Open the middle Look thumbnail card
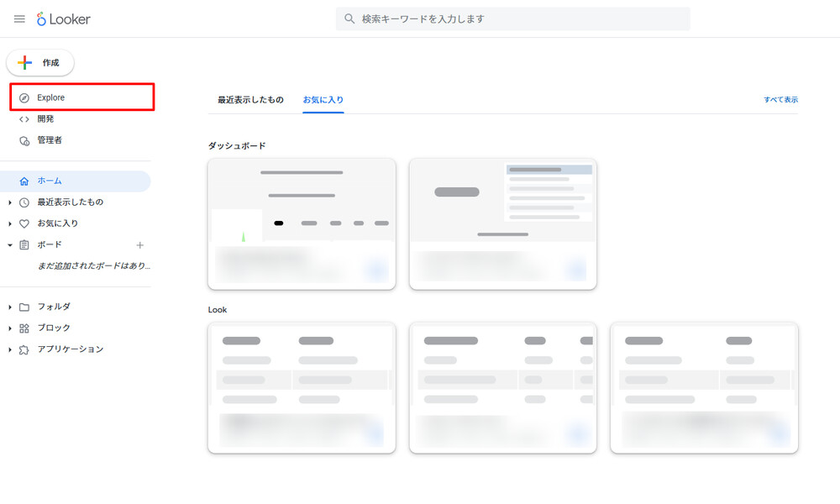 [503, 388]
